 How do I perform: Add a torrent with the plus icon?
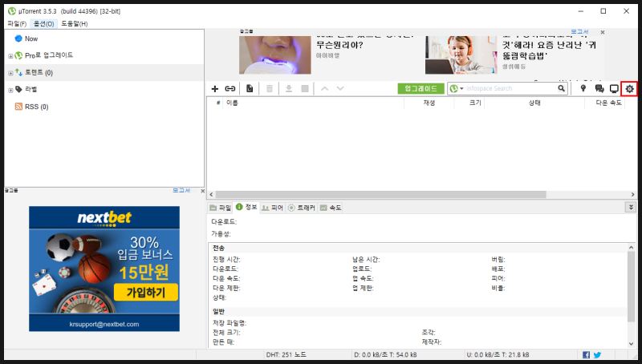pyautogui.click(x=214, y=88)
